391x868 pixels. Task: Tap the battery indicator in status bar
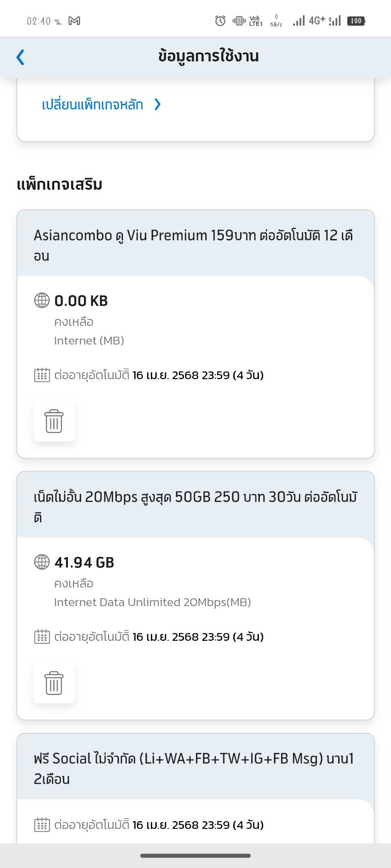click(356, 20)
